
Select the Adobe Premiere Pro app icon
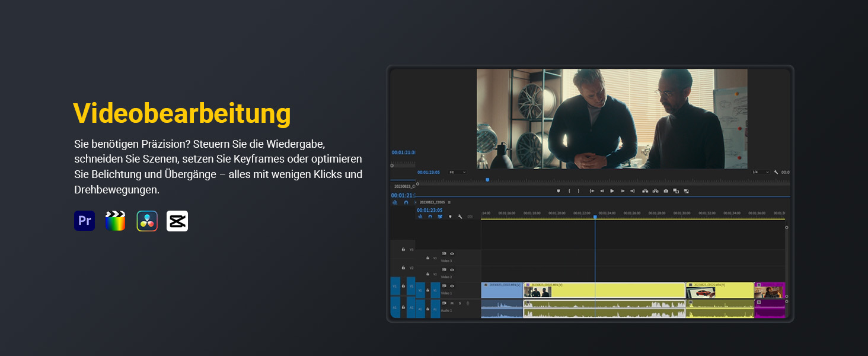coord(84,221)
